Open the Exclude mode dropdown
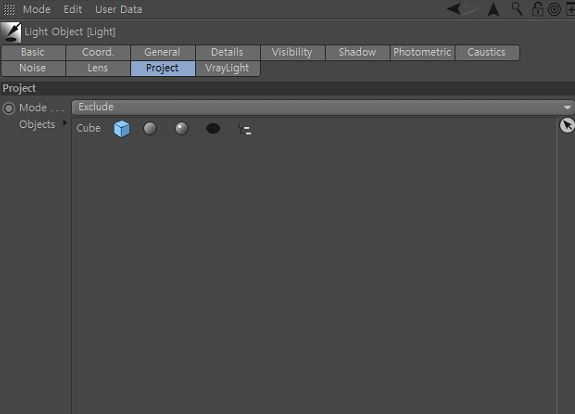 point(323,107)
